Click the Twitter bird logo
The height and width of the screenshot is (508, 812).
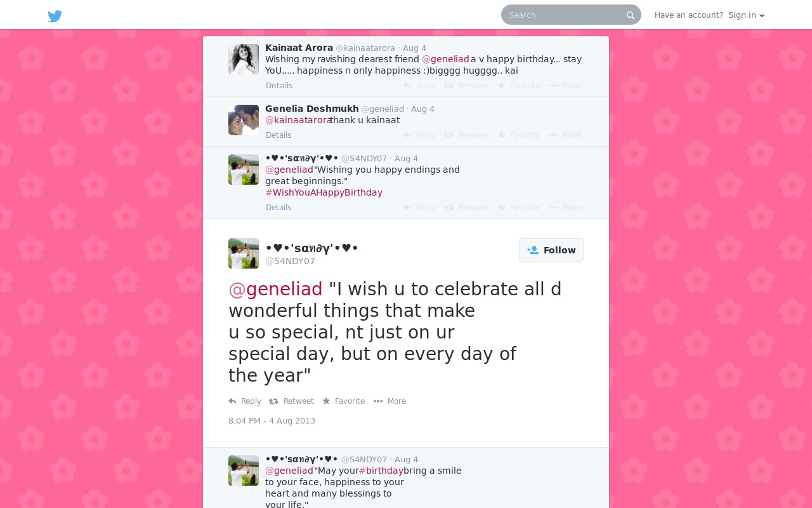point(55,16)
